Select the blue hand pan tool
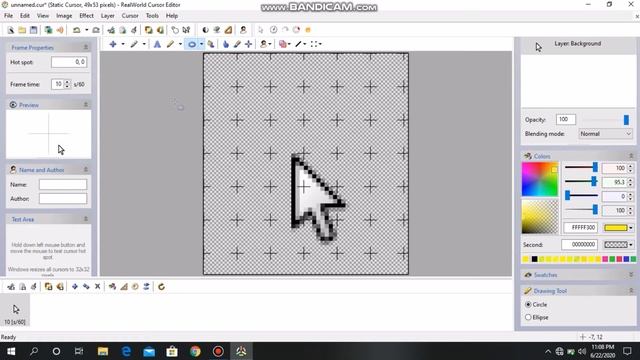Viewport: 640px width, 360px height. tap(226, 44)
